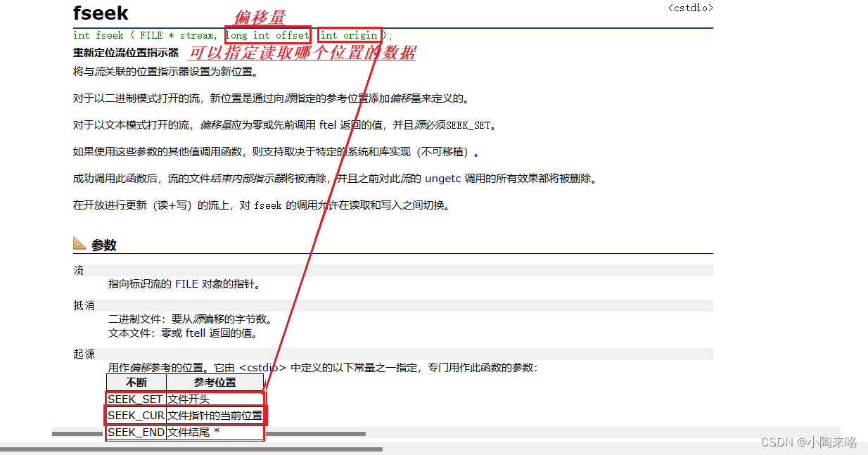The image size is (868, 455).
Task: Click the SEEK_CUR table row
Action: tap(136, 415)
